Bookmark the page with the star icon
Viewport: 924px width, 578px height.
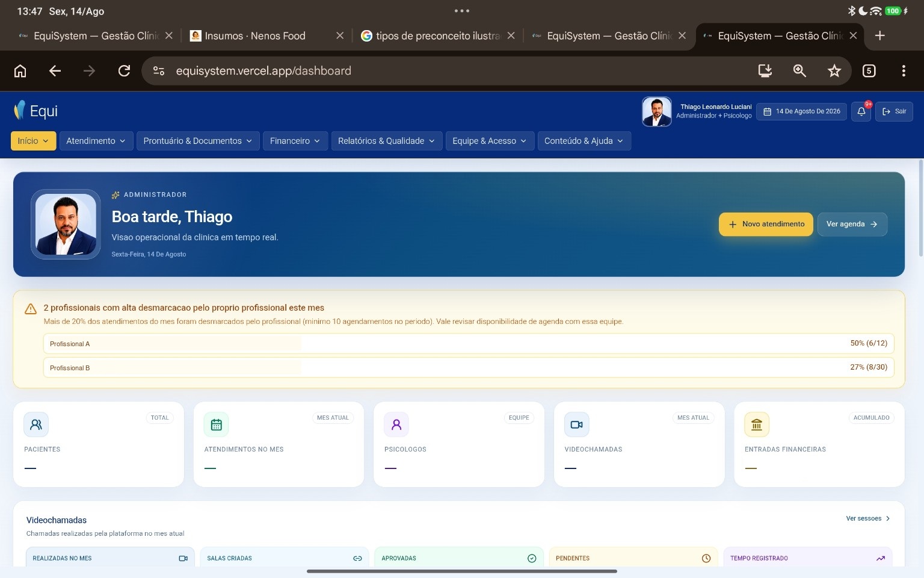pyautogui.click(x=834, y=71)
